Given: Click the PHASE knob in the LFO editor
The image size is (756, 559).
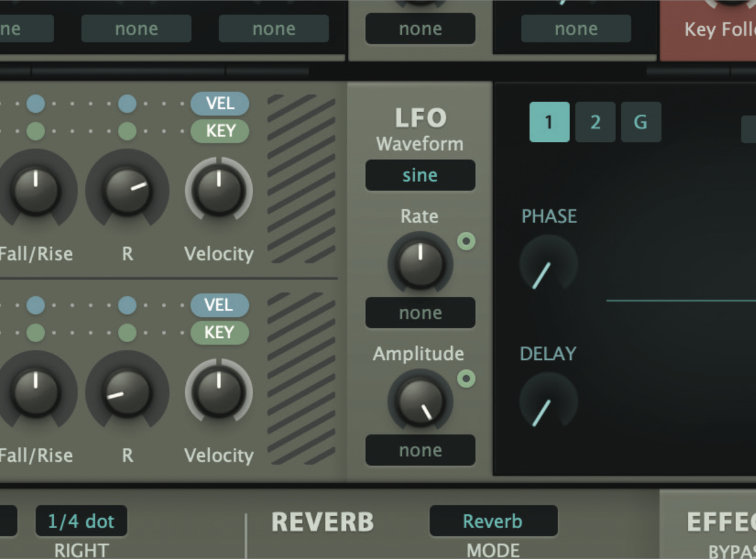Looking at the screenshot, I should pos(549,265).
